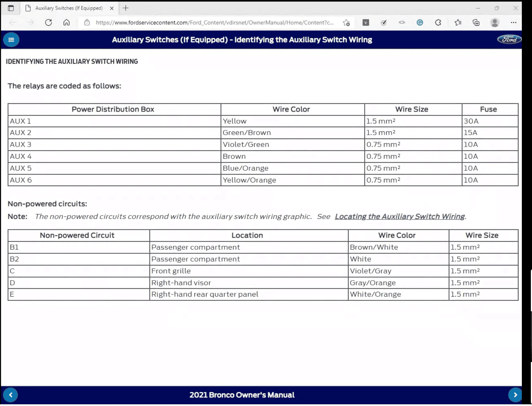Open the checkmark extension icon
This screenshot has height=406, width=532.
(384, 23)
